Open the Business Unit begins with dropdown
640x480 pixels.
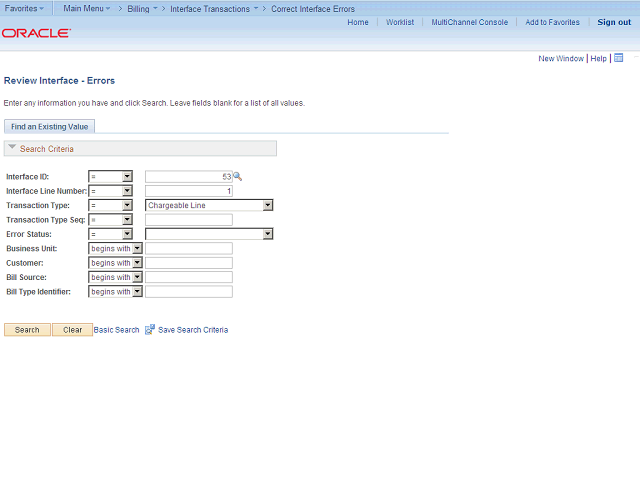pos(116,248)
